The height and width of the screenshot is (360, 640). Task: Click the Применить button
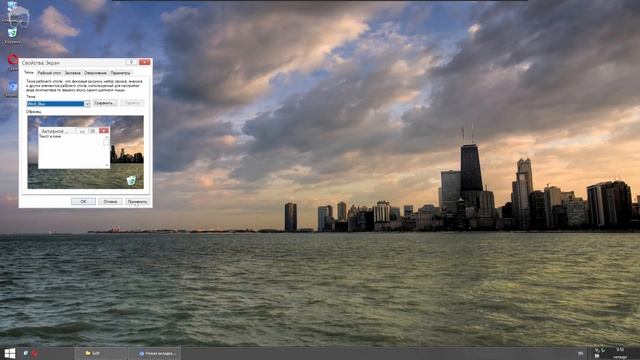[x=137, y=202]
